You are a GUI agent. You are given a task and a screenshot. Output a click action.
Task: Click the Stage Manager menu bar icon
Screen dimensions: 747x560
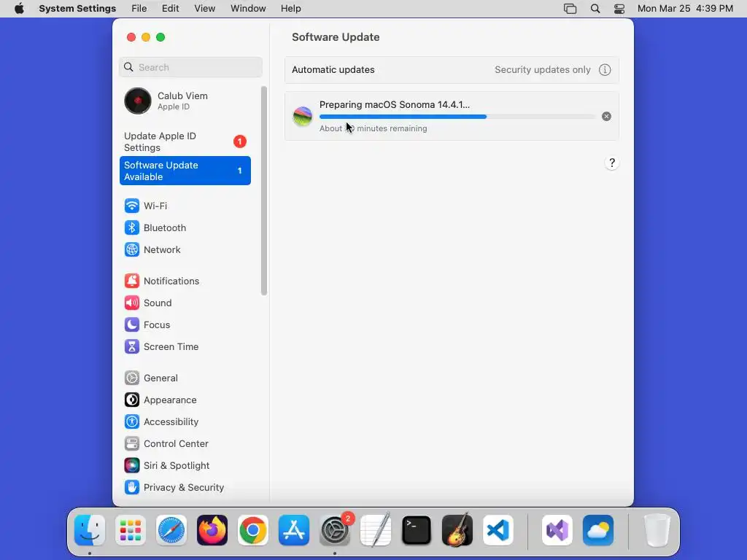pyautogui.click(x=570, y=9)
